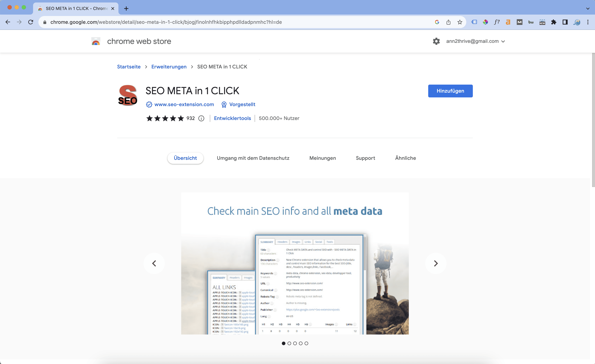Open the Extensions puzzle piece menu
Viewport: 595px width, 364px height.
[554, 22]
